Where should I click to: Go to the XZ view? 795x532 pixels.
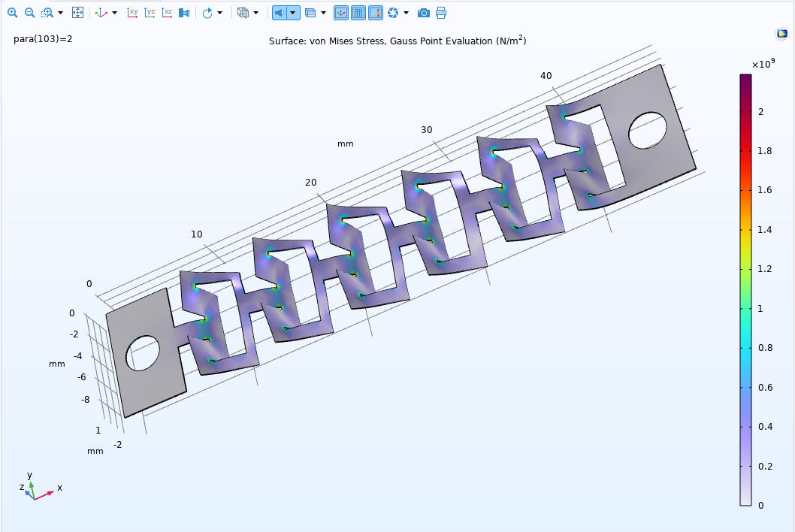click(x=168, y=12)
